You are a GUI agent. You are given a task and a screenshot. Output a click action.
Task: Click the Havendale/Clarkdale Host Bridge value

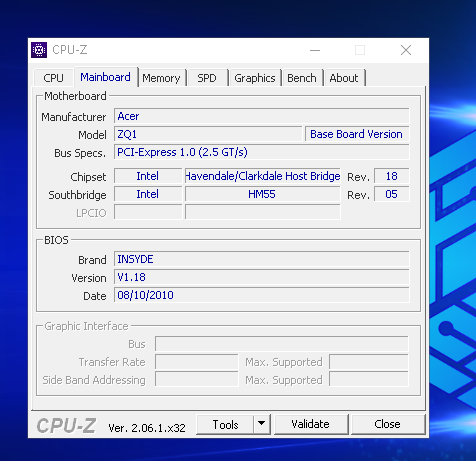pyautogui.click(x=263, y=176)
